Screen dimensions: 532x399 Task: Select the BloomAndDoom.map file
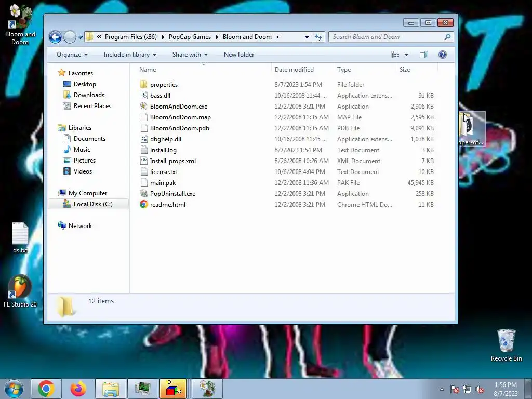pyautogui.click(x=180, y=117)
